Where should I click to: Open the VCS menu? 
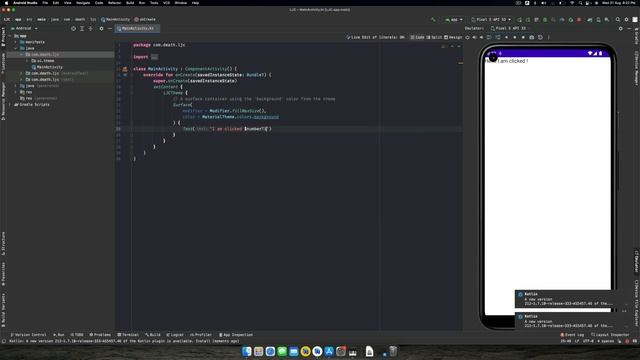click(x=167, y=3)
